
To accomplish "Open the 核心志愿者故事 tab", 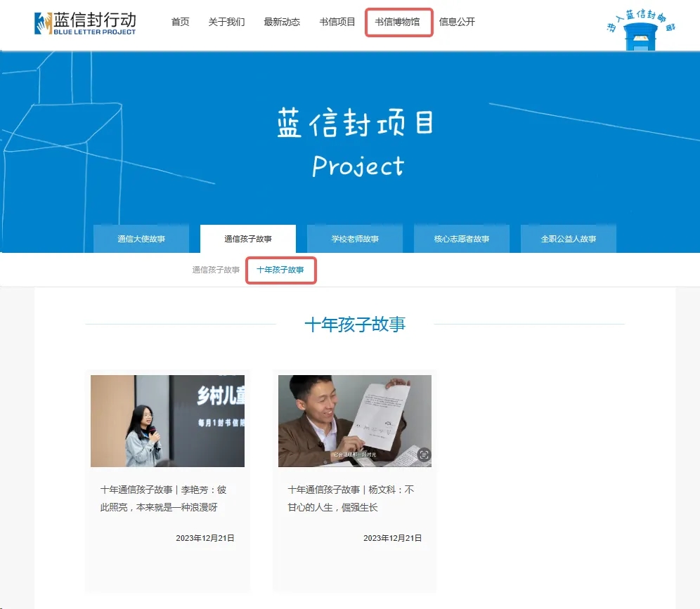I will [x=462, y=239].
